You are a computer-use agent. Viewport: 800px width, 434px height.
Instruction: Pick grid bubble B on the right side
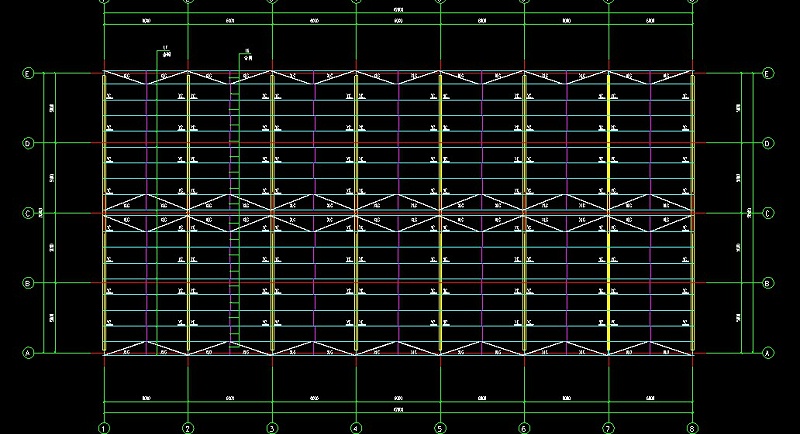pos(767,283)
